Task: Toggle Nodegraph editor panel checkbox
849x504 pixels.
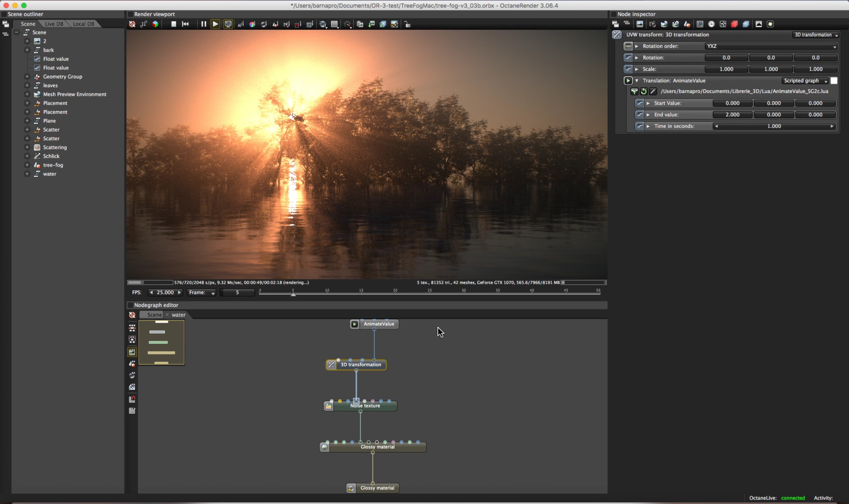Action: pyautogui.click(x=130, y=305)
